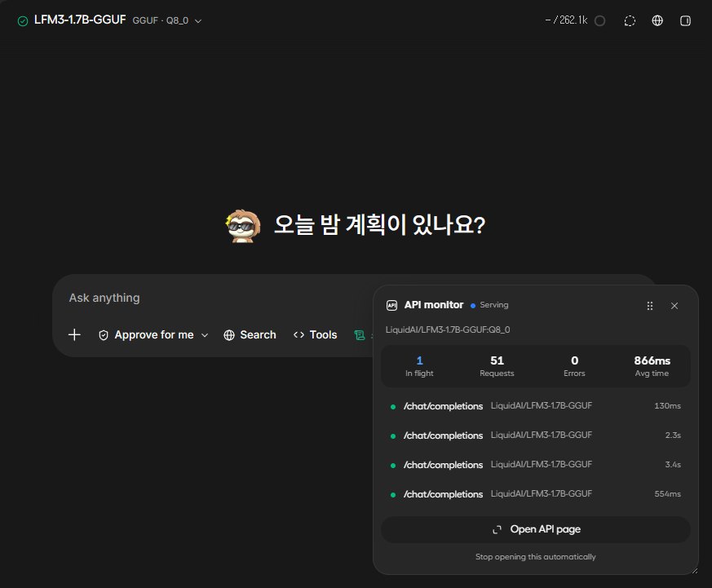
Task: Open the Approve for me dropdown
Action: [x=153, y=335]
